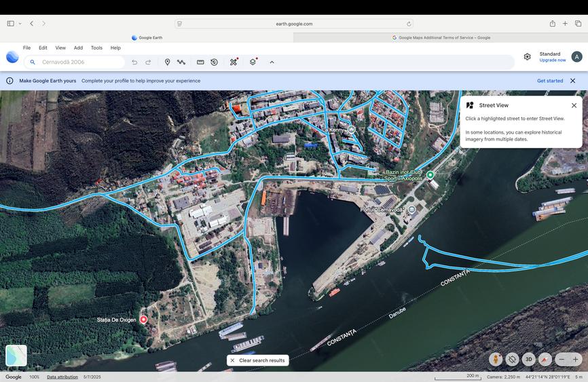Click the Get started link
This screenshot has height=382, width=588.
549,81
